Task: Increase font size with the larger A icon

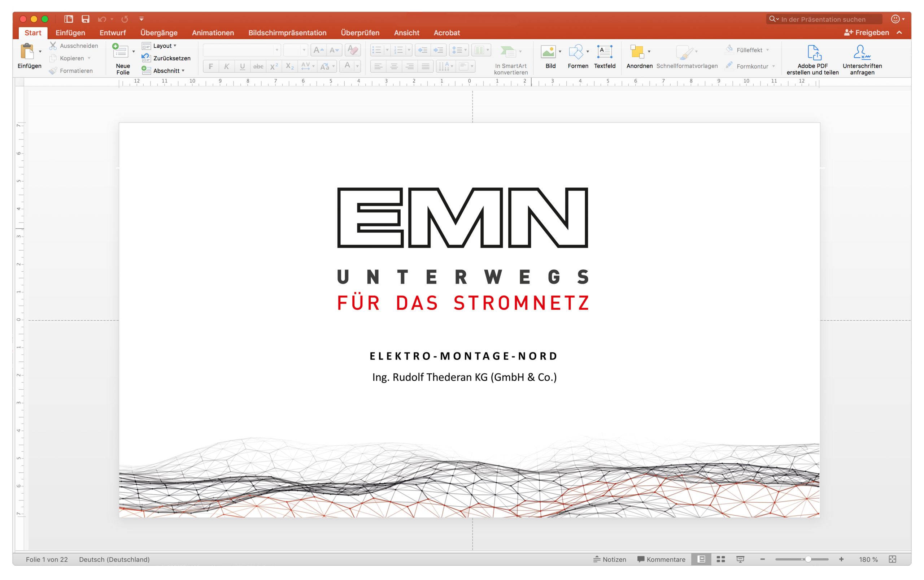Action: coord(318,50)
